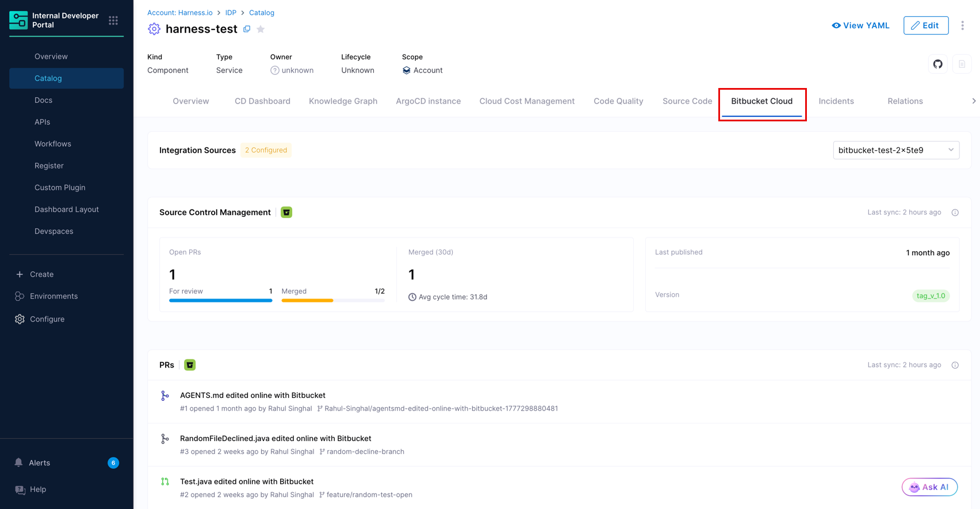
Task: Open the docs icon beside GitHub icon
Action: click(962, 64)
